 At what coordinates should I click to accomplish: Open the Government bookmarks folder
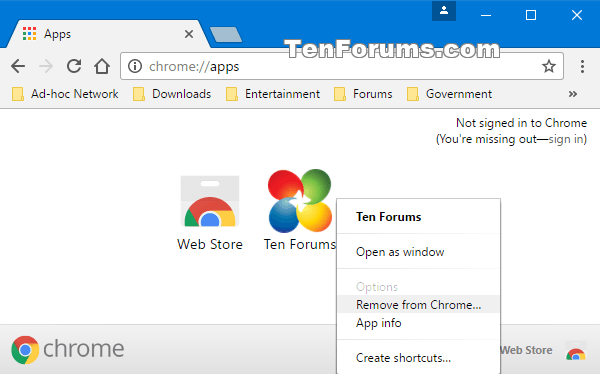point(449,94)
